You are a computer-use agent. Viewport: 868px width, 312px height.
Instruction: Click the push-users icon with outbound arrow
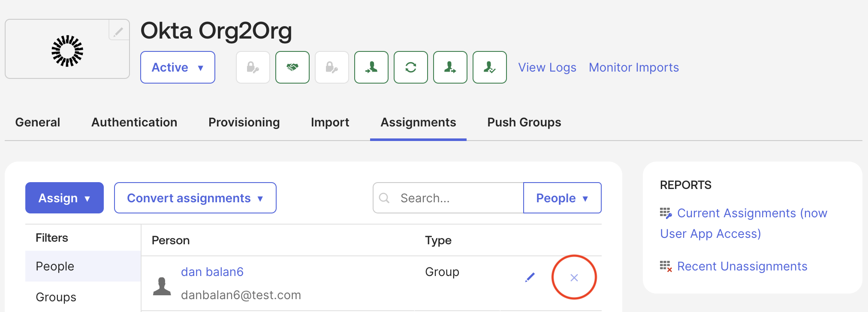pos(450,67)
